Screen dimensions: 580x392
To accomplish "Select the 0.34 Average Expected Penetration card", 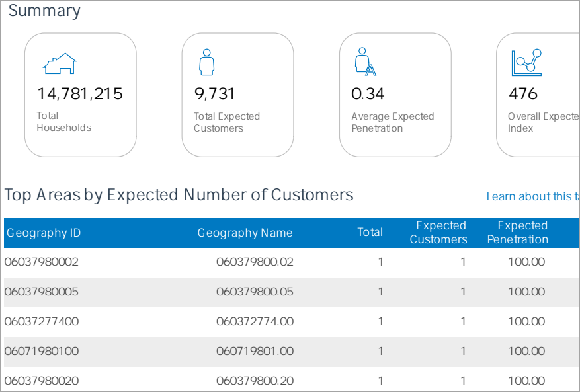I will pyautogui.click(x=395, y=95).
